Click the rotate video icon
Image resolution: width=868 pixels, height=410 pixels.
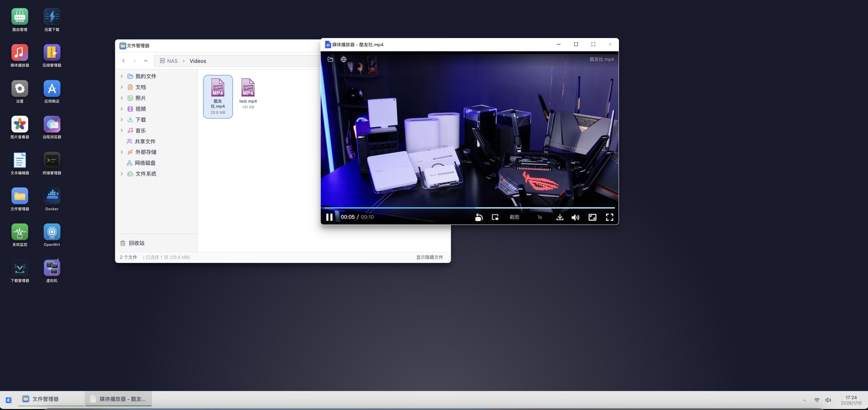[479, 217]
